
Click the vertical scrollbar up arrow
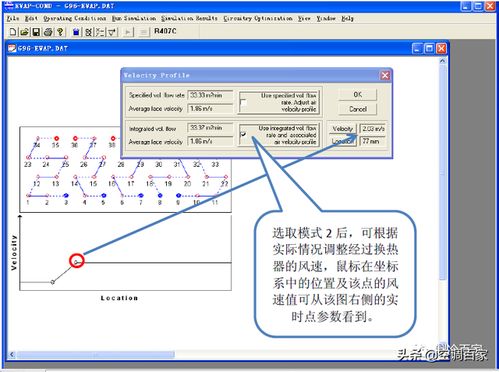pyautogui.click(x=443, y=61)
